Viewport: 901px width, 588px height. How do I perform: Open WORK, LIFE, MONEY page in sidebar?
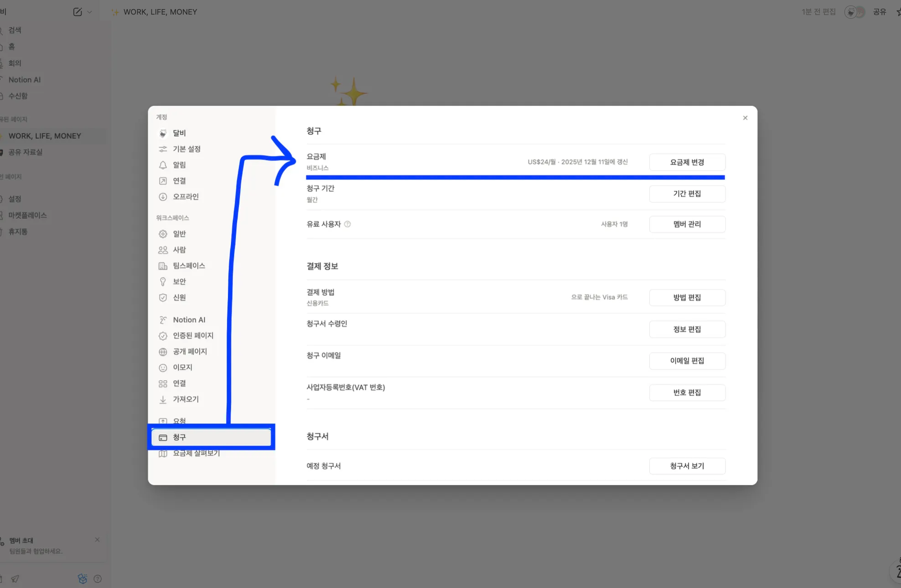45,136
